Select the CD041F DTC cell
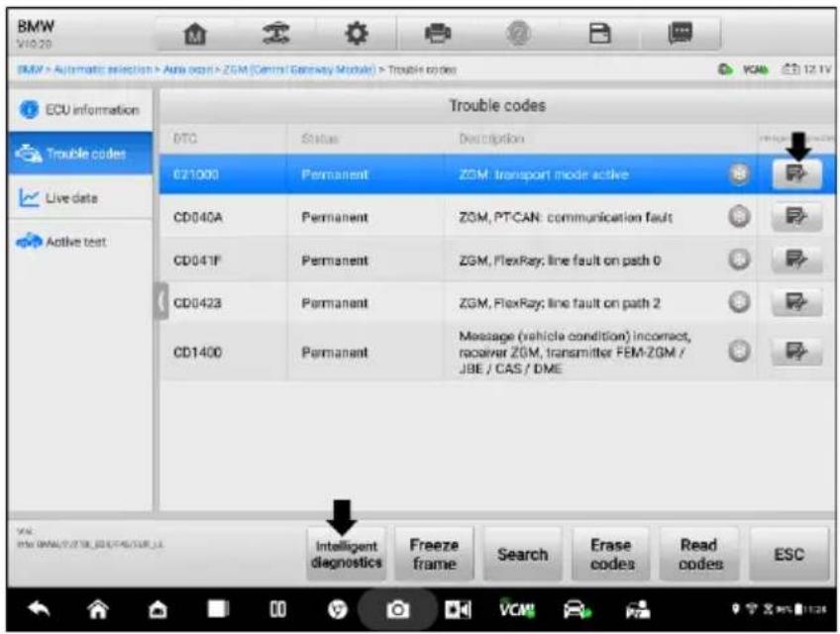The width and height of the screenshot is (840, 634). (x=223, y=260)
